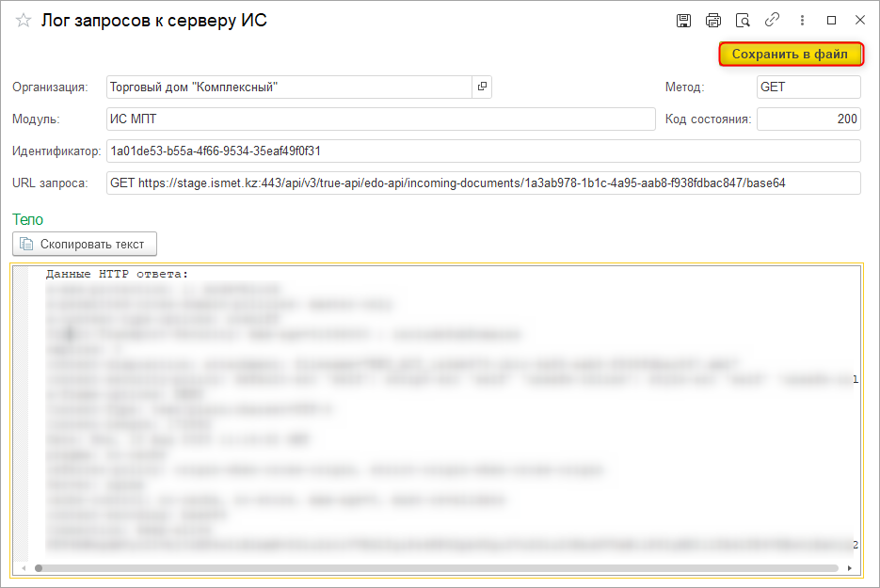Click into the Организация input field

[288, 87]
